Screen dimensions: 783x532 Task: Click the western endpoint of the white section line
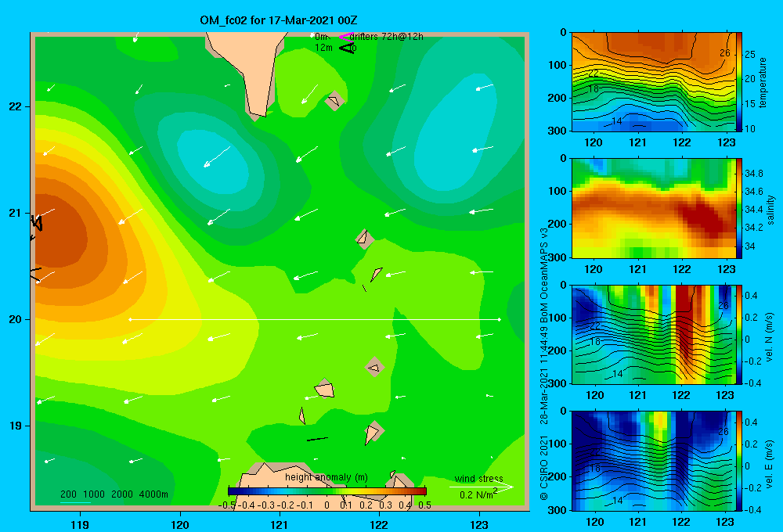click(x=130, y=319)
